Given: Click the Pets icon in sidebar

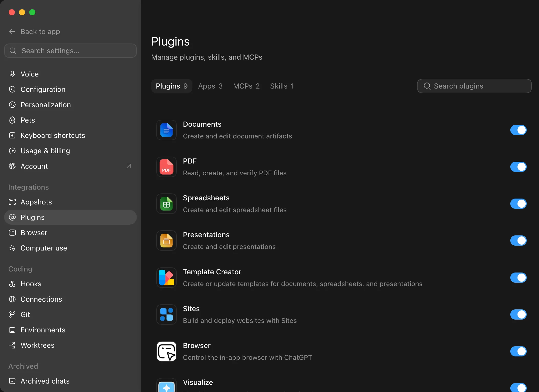Looking at the screenshot, I should (x=12, y=120).
